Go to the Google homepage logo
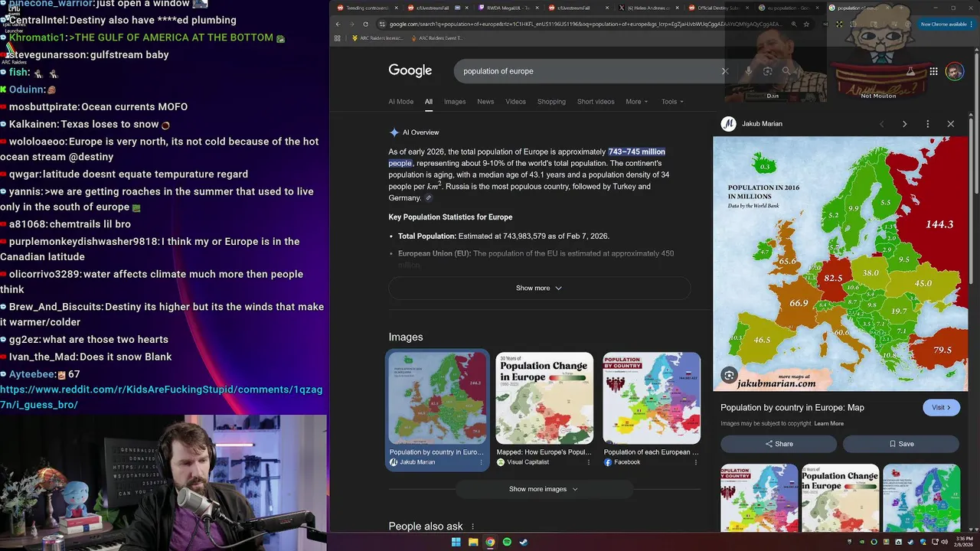The height and width of the screenshot is (551, 980). pyautogui.click(x=410, y=70)
